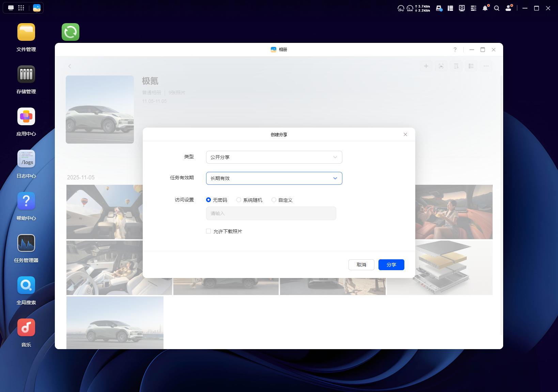Click the 请输入 password input field
Viewport: 558px width, 392px height.
point(271,213)
